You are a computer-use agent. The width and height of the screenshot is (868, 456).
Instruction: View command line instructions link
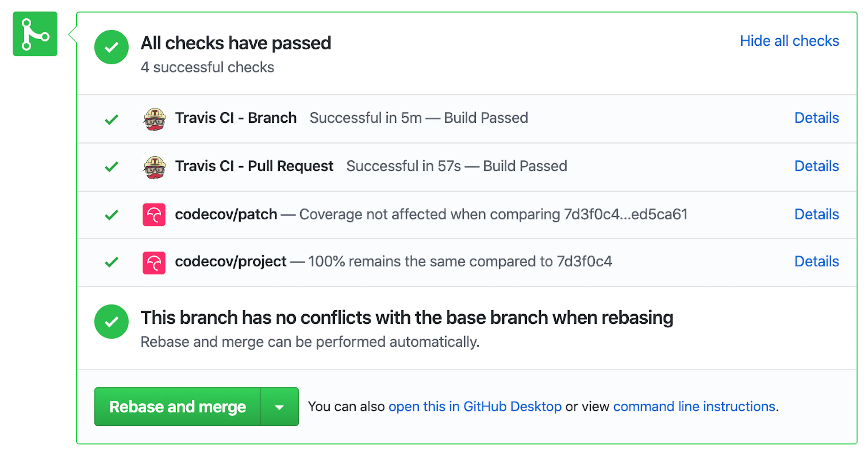(694, 407)
